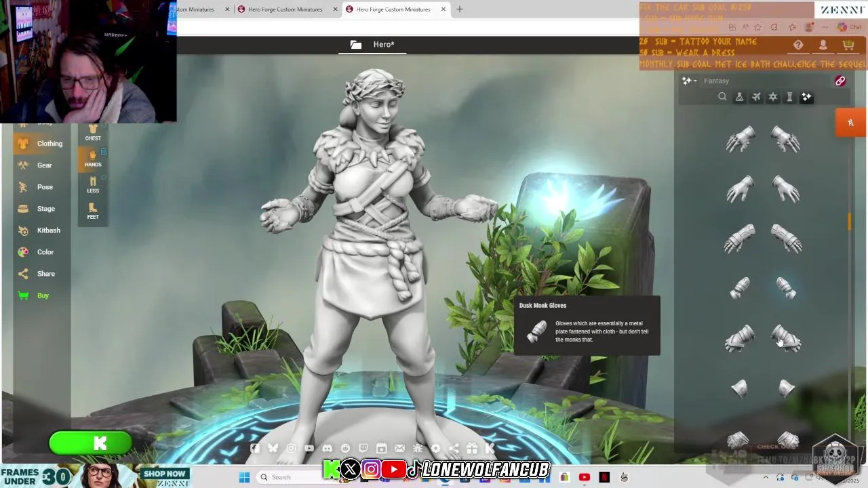868x488 pixels.
Task: Click the search magnifier in filter bar
Action: pyautogui.click(x=722, y=97)
